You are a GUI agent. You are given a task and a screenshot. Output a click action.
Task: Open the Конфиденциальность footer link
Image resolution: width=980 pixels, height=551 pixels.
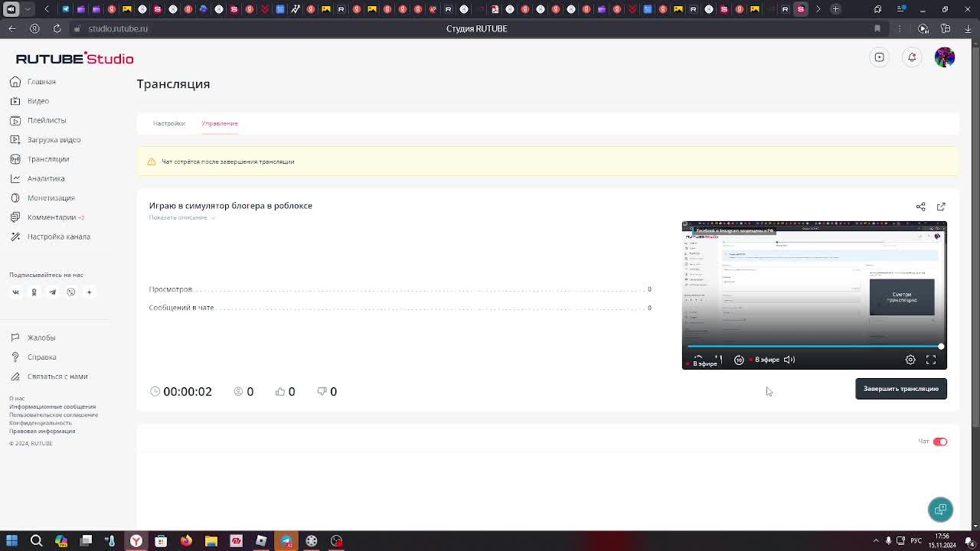coord(41,422)
